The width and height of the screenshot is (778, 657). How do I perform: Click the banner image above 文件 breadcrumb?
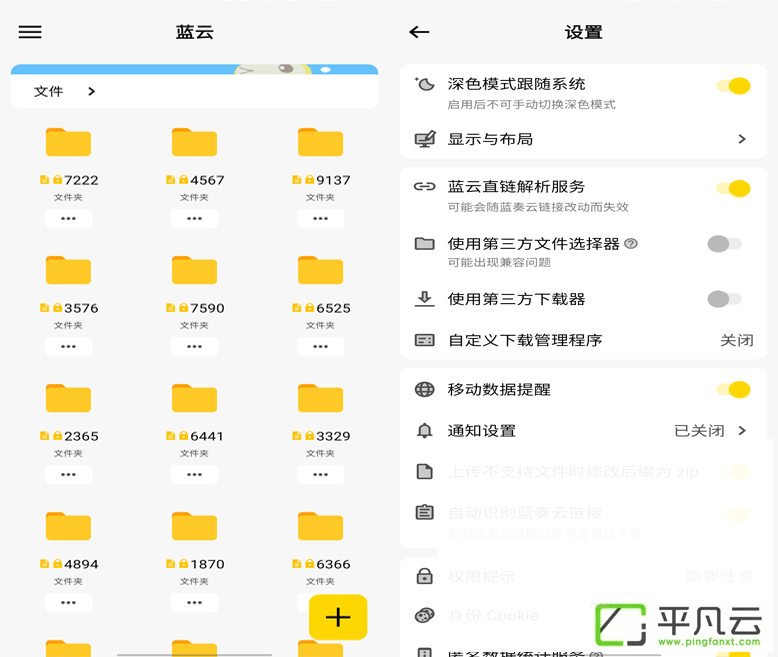(x=194, y=69)
